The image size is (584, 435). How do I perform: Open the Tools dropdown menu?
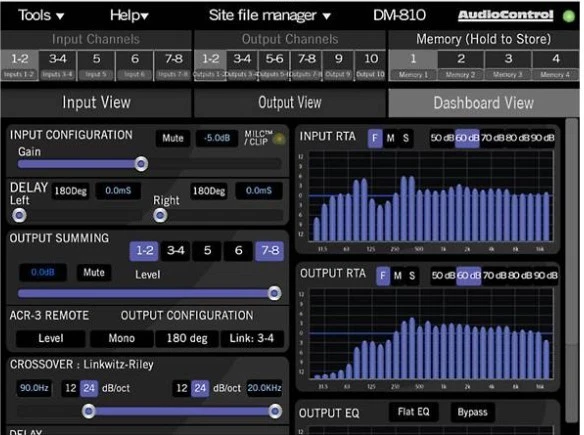coord(41,15)
